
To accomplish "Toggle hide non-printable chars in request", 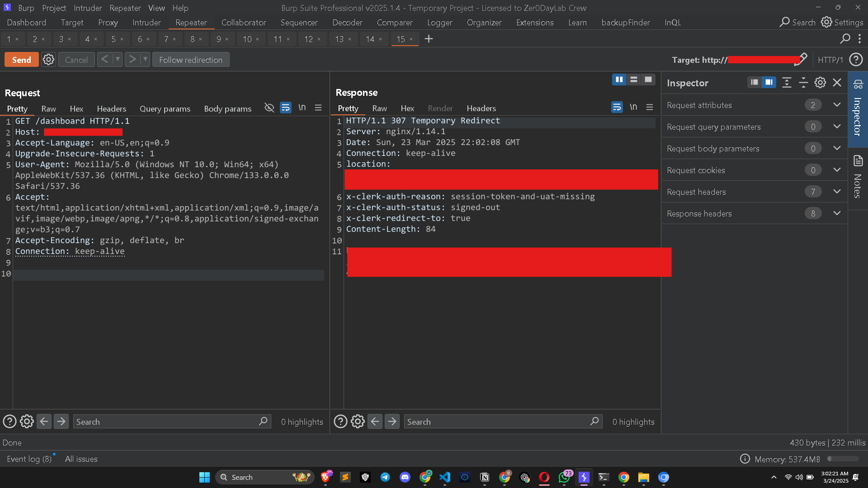I will point(269,108).
